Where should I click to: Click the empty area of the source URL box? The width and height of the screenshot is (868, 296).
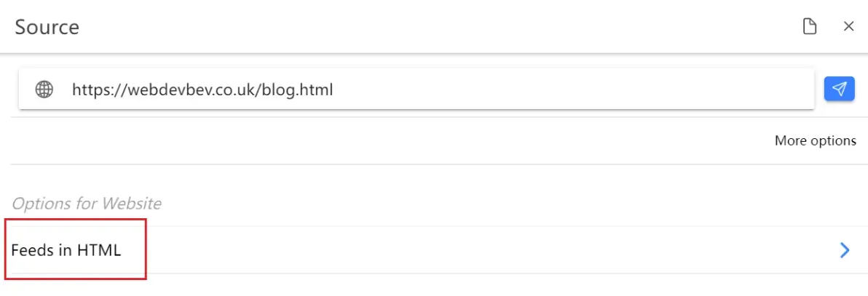click(x=570, y=89)
